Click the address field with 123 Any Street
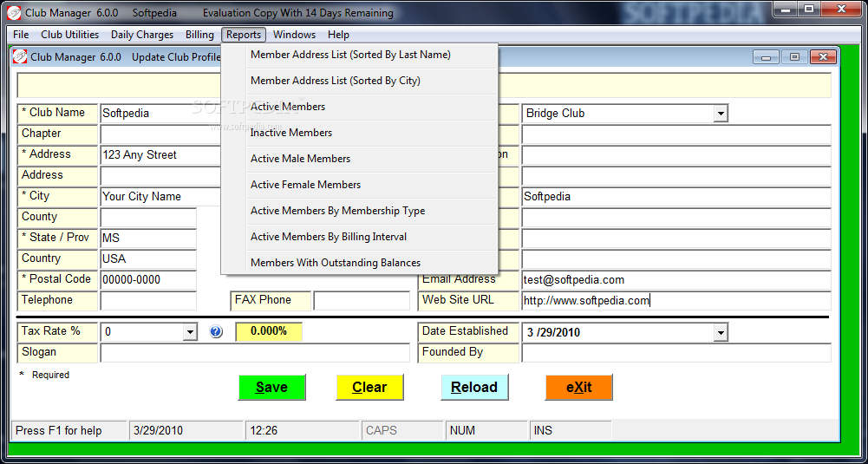Image resolution: width=868 pixels, height=464 pixels. [x=160, y=155]
